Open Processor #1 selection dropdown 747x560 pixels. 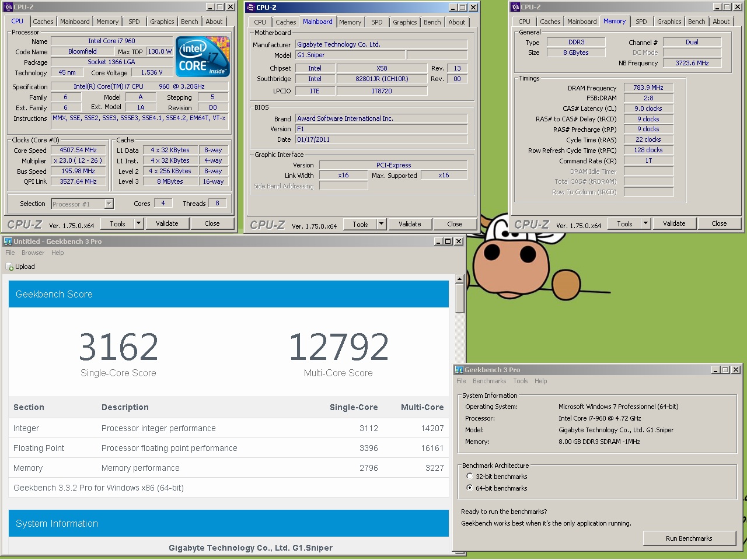[x=109, y=204]
